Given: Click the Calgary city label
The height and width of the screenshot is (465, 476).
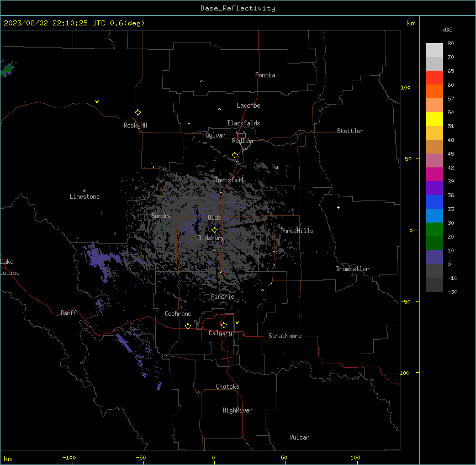Looking at the screenshot, I should coord(220,333).
